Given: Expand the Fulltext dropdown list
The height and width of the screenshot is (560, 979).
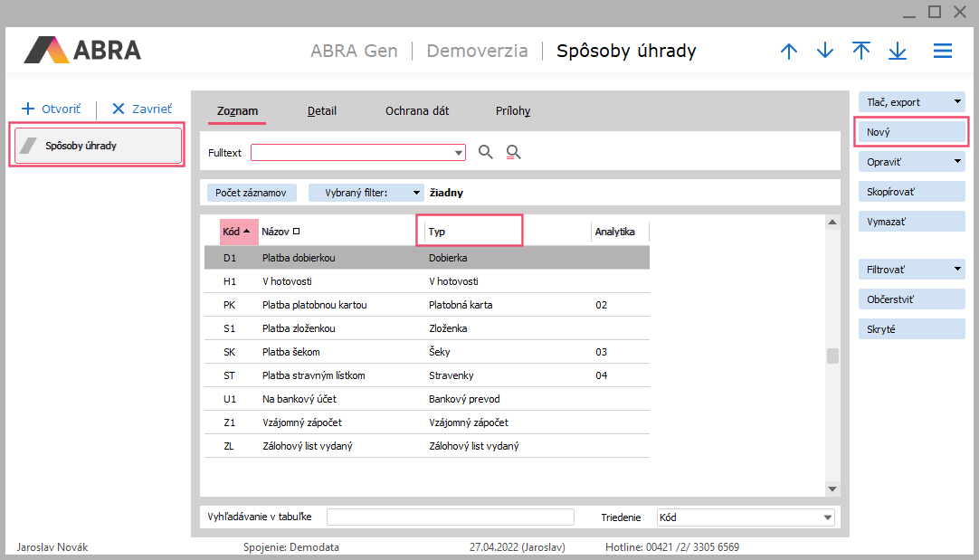Looking at the screenshot, I should click(459, 153).
